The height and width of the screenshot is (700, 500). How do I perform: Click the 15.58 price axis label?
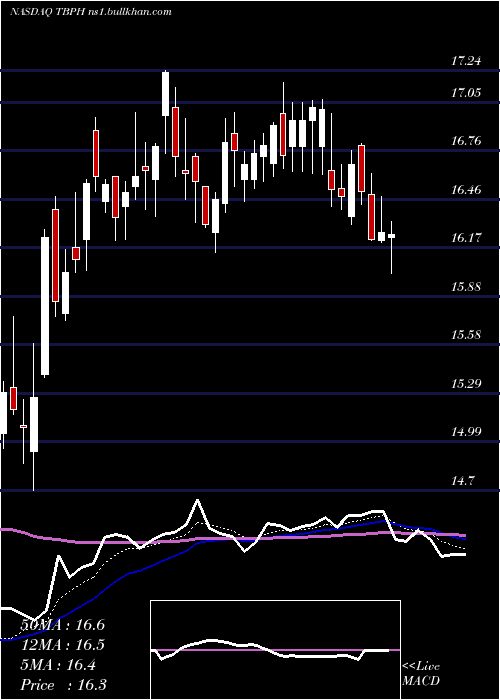tap(466, 335)
